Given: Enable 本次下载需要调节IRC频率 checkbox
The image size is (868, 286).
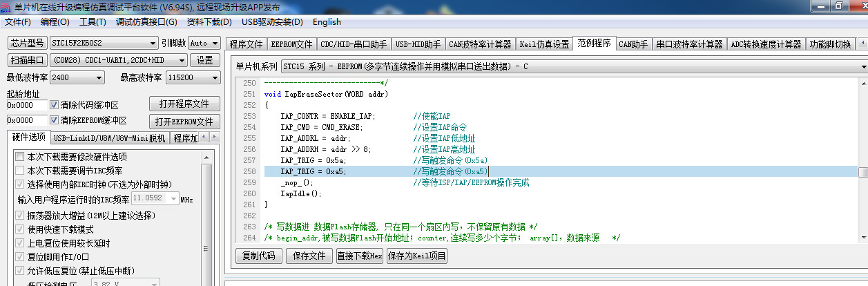Looking at the screenshot, I should [x=20, y=170].
